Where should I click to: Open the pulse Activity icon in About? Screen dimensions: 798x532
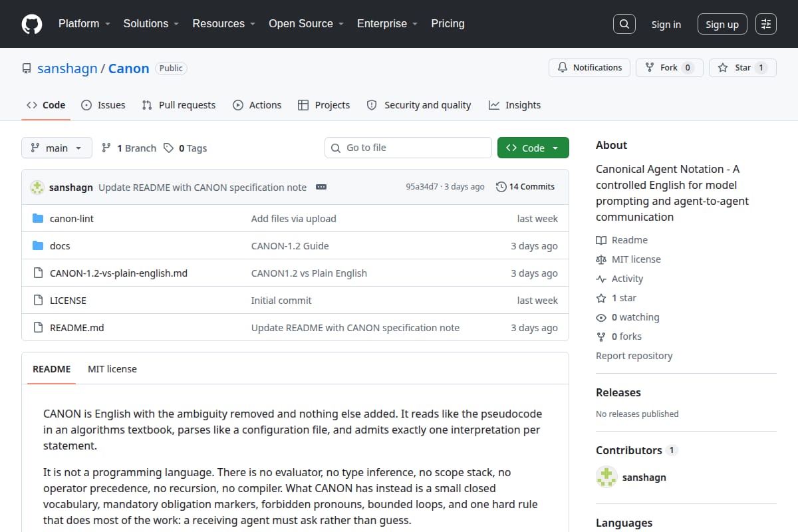coord(601,279)
